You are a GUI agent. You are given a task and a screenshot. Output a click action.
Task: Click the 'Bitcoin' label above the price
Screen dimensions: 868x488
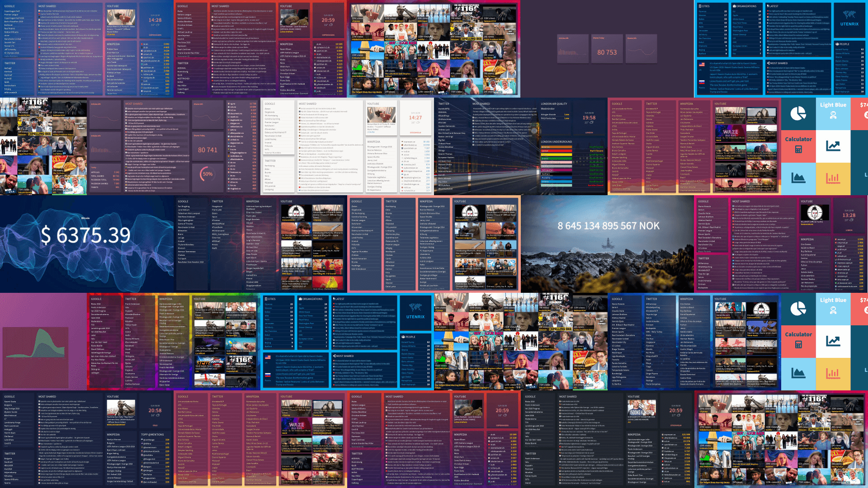[85, 218]
